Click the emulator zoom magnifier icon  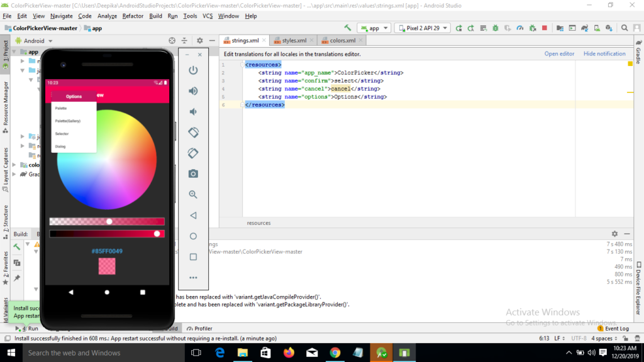[193, 195]
